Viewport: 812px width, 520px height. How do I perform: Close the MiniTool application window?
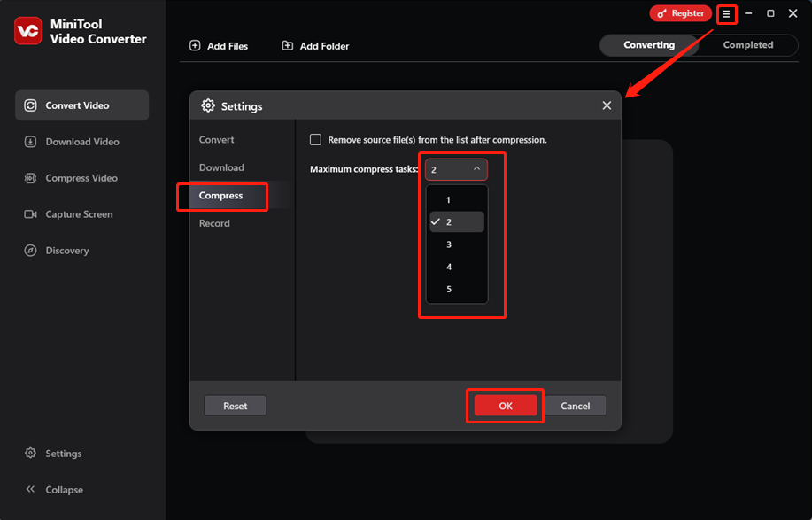[793, 13]
